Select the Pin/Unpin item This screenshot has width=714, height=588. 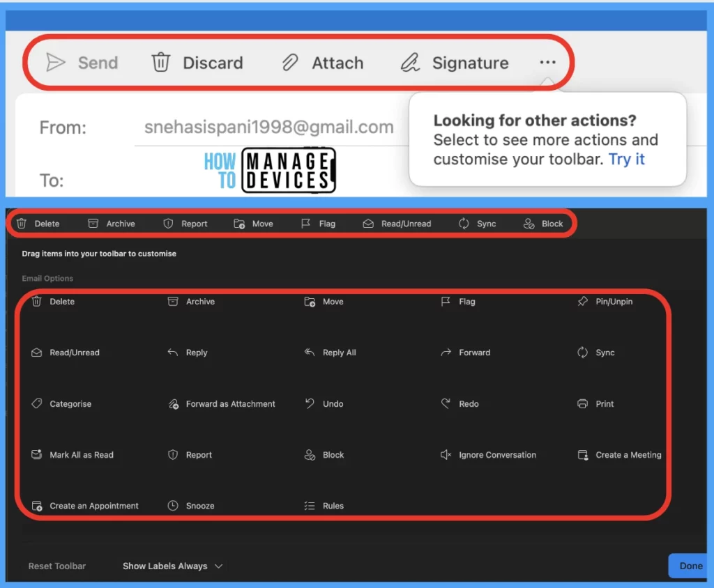point(605,301)
